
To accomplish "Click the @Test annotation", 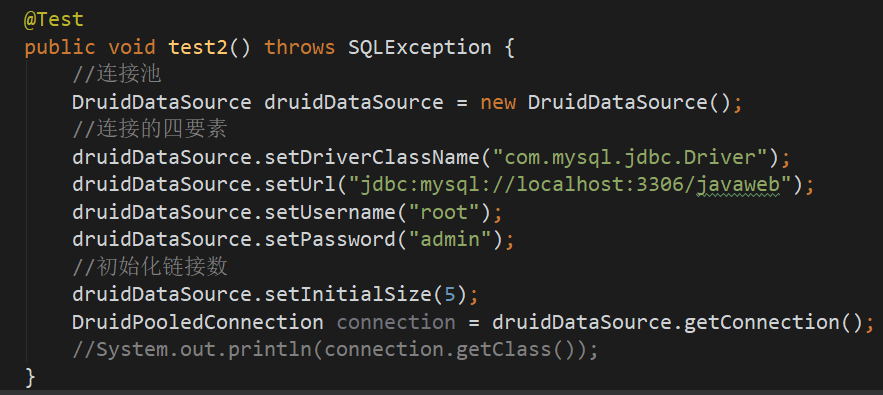I will [x=54, y=20].
